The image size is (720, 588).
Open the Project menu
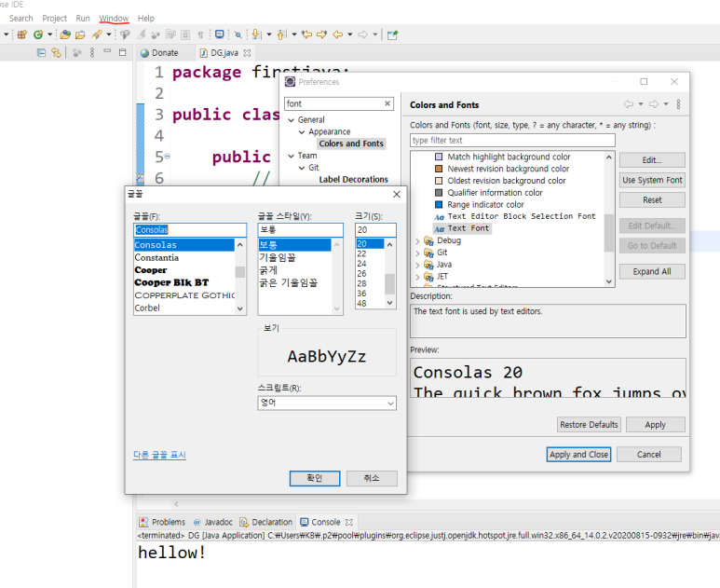pyautogui.click(x=55, y=19)
